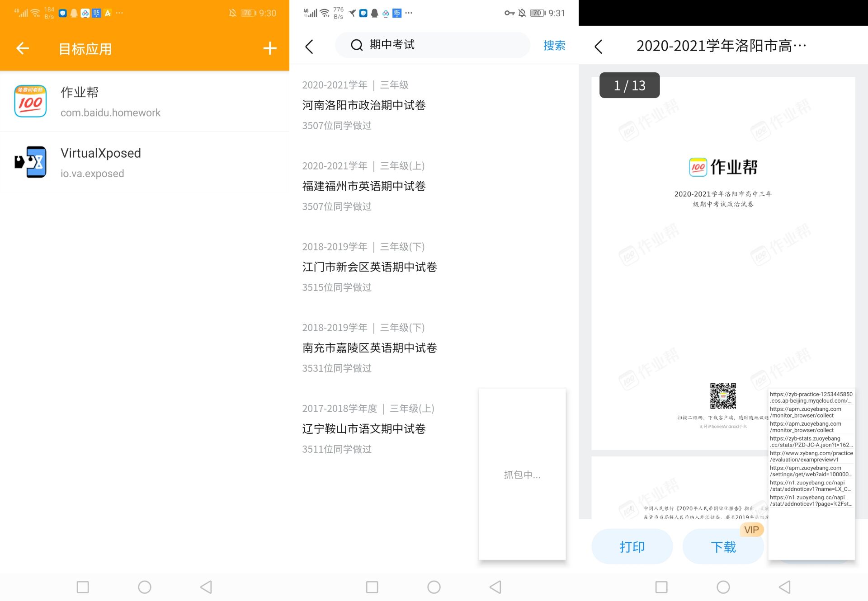Tap the recent apps square in right screen
The width and height of the screenshot is (868, 601).
[661, 587]
